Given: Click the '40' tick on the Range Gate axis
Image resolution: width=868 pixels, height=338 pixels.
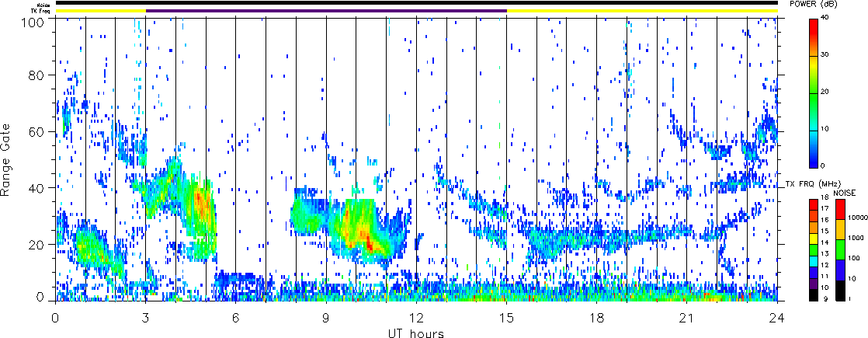Looking at the screenshot, I should (x=37, y=187).
